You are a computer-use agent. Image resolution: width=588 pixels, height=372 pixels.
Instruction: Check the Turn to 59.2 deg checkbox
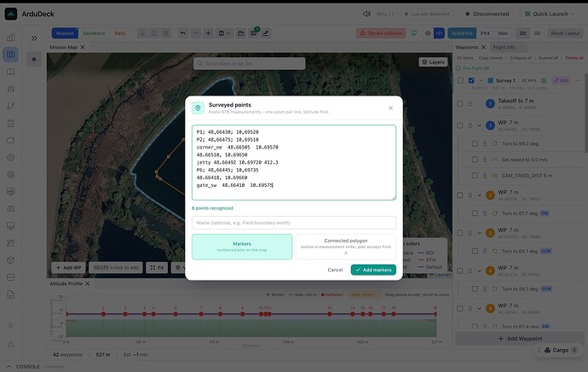click(475, 143)
